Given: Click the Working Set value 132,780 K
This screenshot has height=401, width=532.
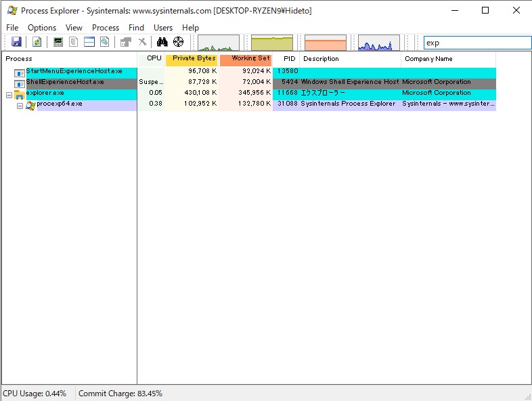Looking at the screenshot, I should pyautogui.click(x=254, y=104).
